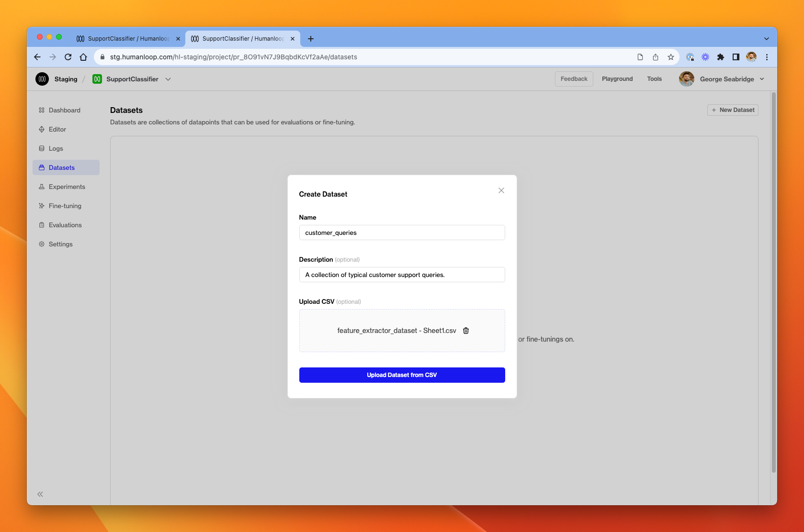Select the Fine-tuning sparkle icon
The height and width of the screenshot is (532, 804).
tap(42, 206)
